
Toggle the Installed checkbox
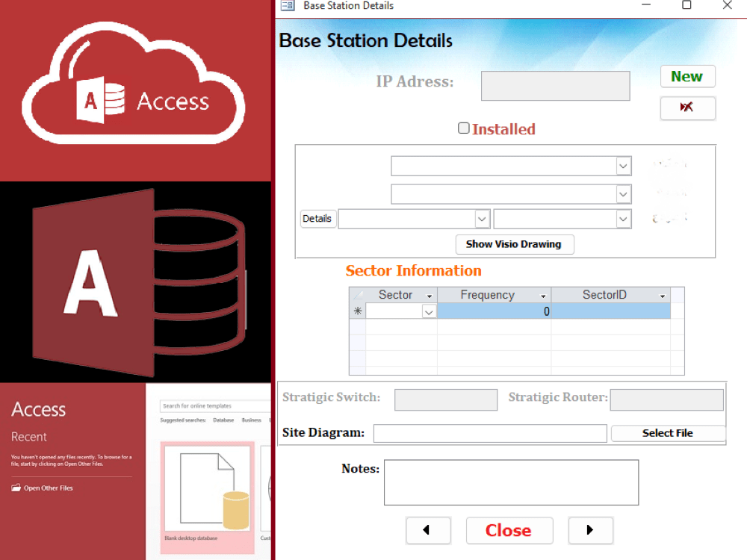tap(463, 128)
